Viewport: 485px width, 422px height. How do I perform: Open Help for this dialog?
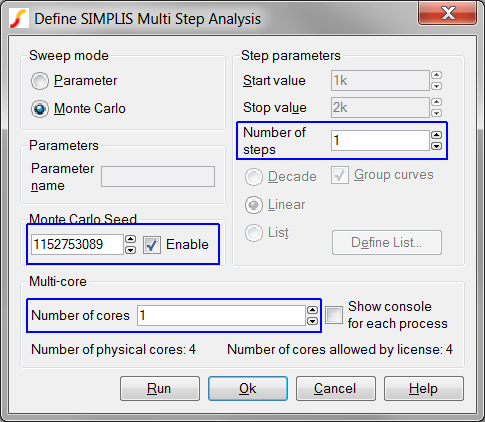(x=424, y=388)
